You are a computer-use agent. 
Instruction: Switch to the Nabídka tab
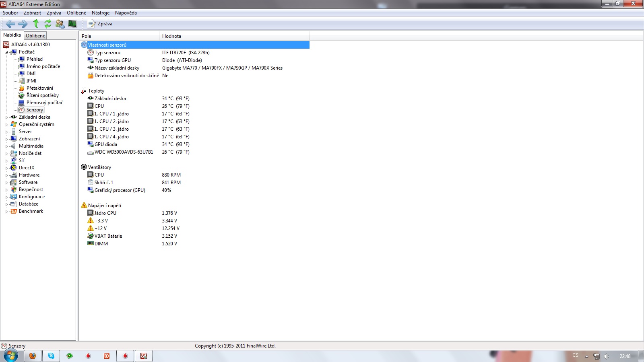pyautogui.click(x=12, y=35)
